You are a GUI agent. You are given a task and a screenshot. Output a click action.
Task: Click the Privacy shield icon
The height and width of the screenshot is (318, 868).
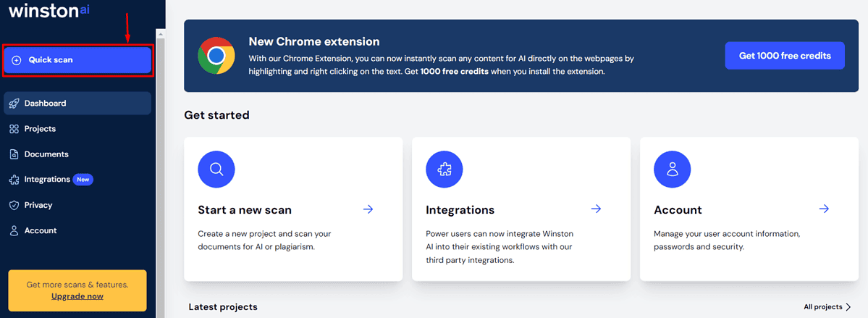(x=14, y=205)
